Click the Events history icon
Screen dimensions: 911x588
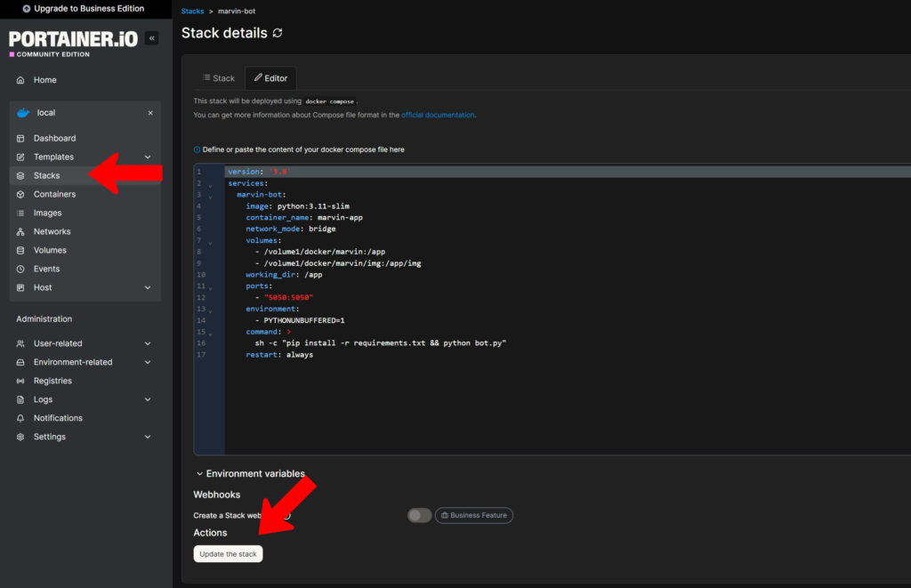point(20,270)
